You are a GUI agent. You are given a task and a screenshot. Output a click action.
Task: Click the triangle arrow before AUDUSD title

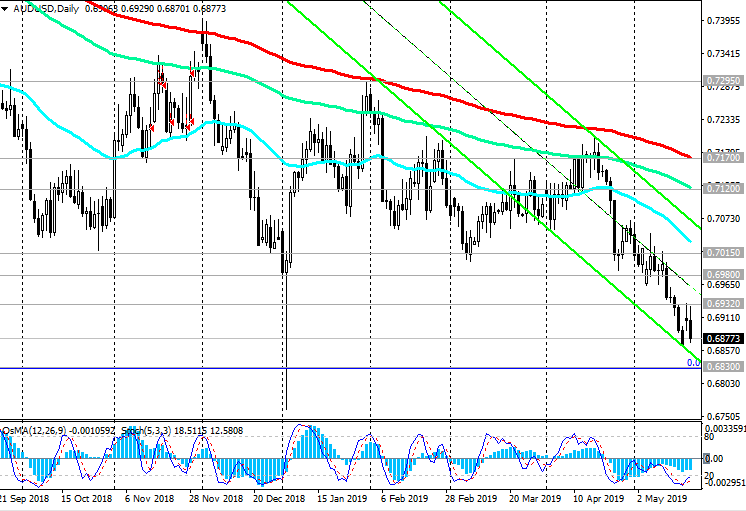[x=5, y=7]
